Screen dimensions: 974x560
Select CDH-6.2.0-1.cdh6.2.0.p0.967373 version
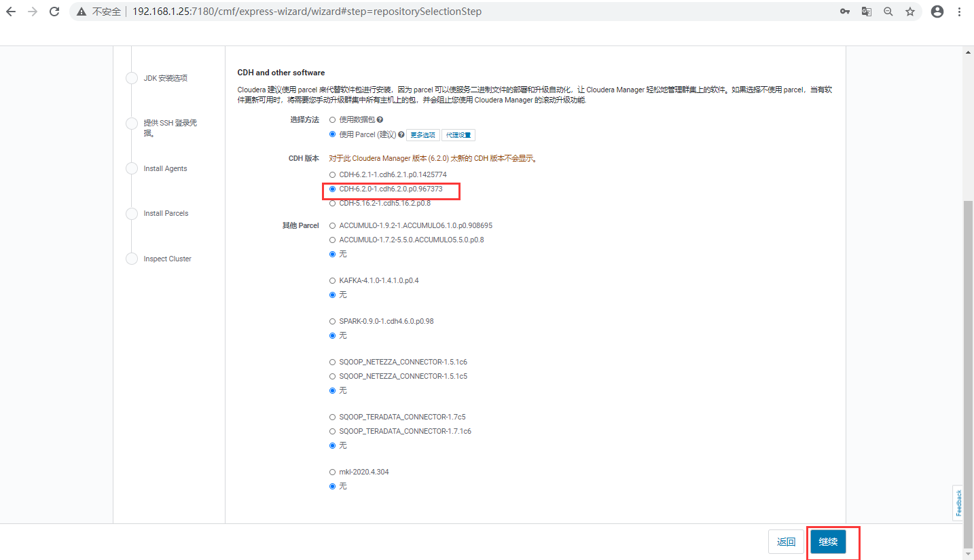pos(332,189)
